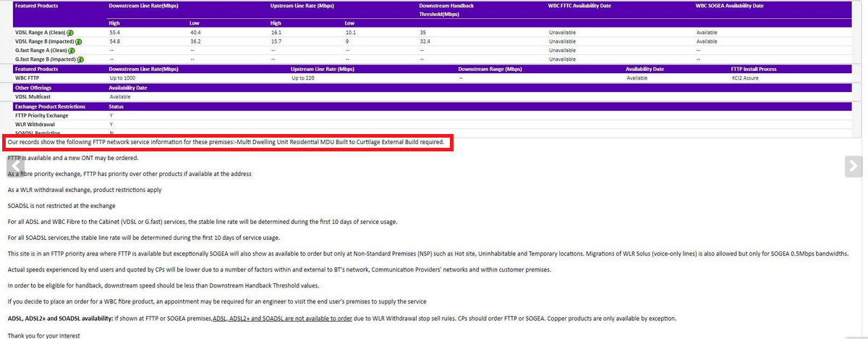Click the 54.8 downstream high value

[x=114, y=41]
